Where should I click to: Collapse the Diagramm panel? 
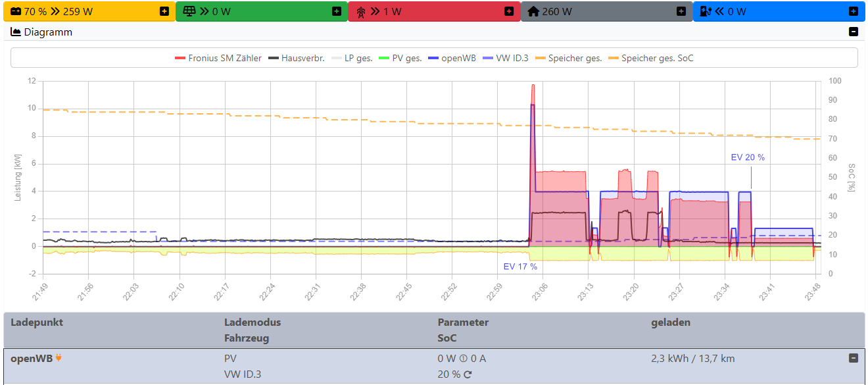point(854,32)
